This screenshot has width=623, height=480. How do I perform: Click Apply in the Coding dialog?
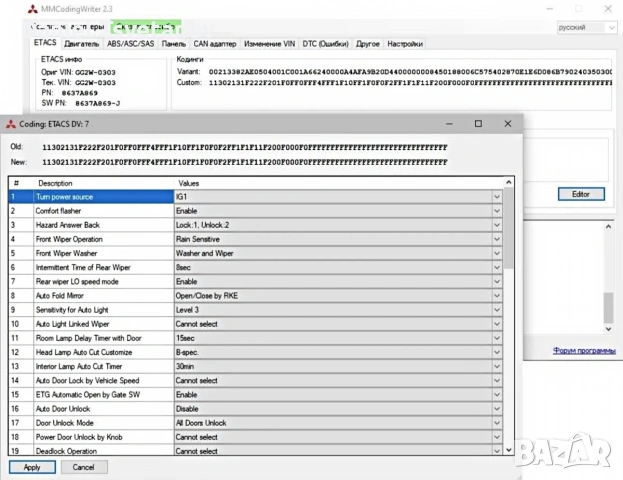[32, 467]
